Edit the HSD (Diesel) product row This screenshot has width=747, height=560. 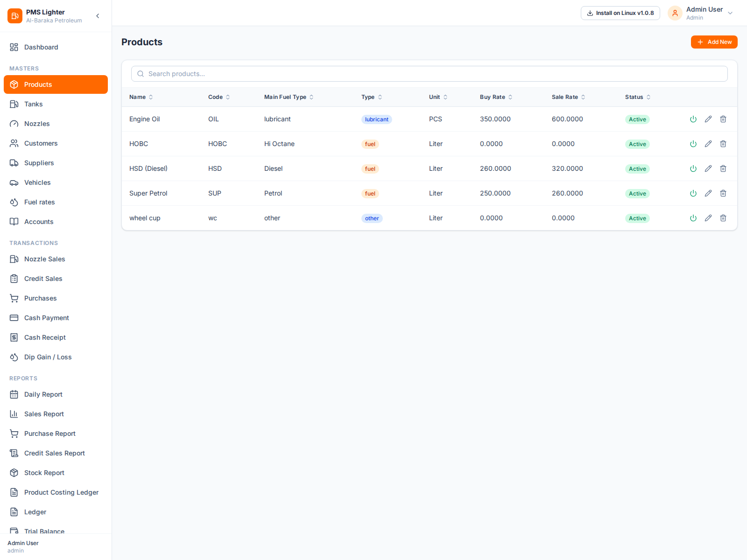coord(708,168)
